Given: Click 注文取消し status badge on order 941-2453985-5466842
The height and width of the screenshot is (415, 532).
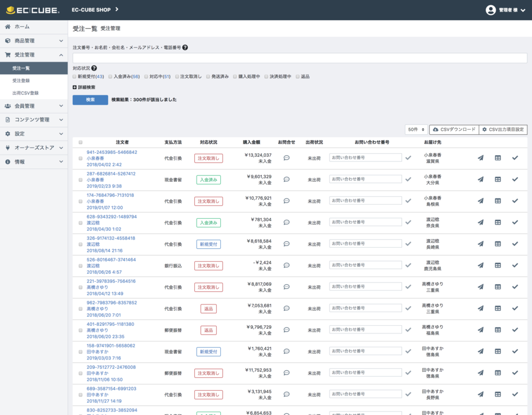Looking at the screenshot, I should click(209, 158).
